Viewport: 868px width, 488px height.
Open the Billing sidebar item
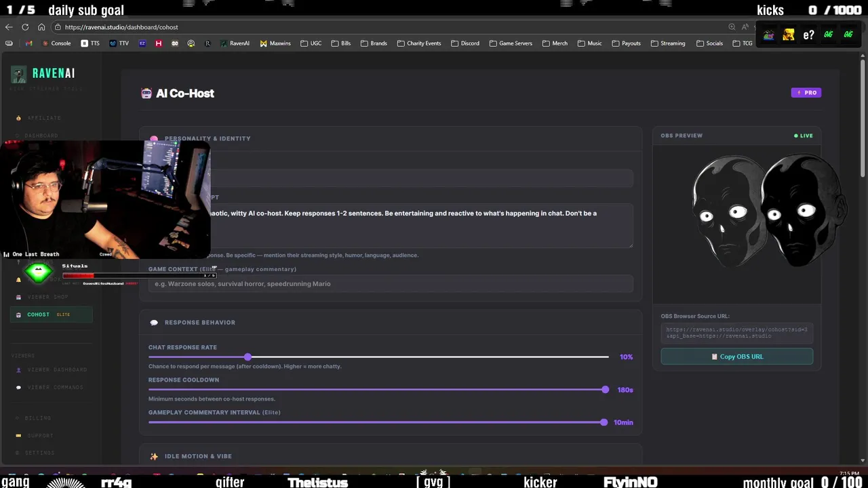tap(38, 418)
